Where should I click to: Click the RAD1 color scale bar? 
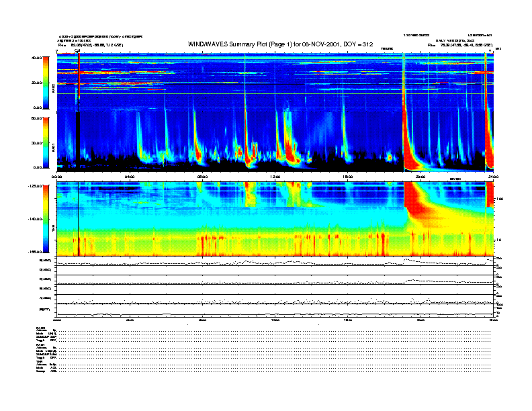(x=45, y=142)
